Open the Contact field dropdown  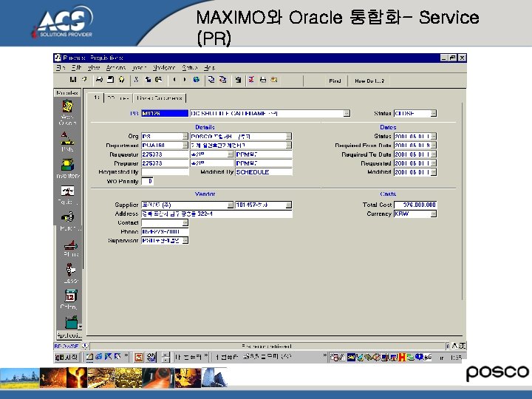185,223
